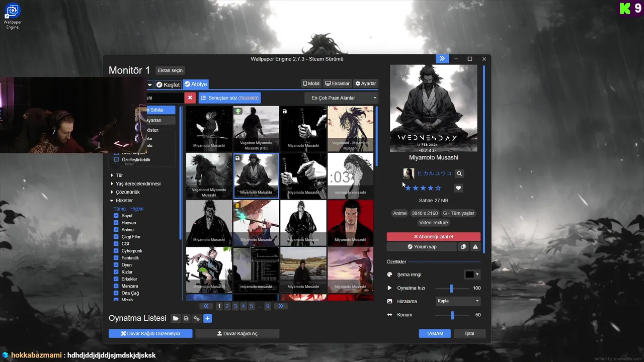Go to results page 9

(x=268, y=306)
